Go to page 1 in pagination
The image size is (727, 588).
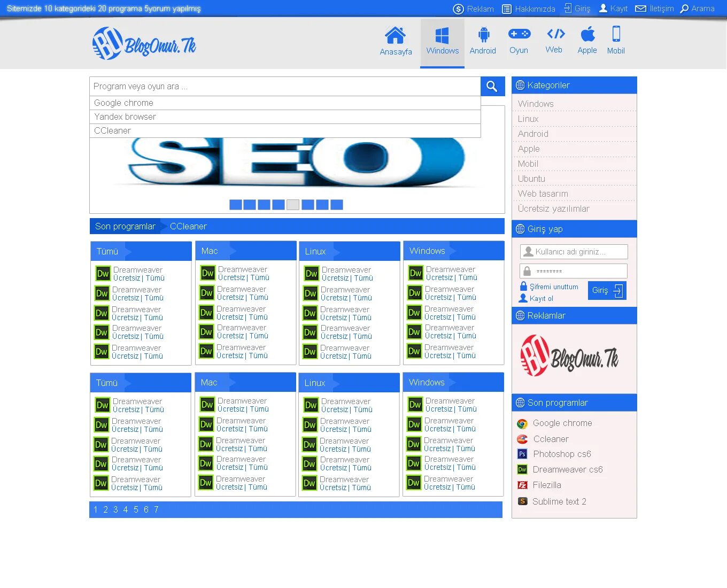click(x=96, y=510)
